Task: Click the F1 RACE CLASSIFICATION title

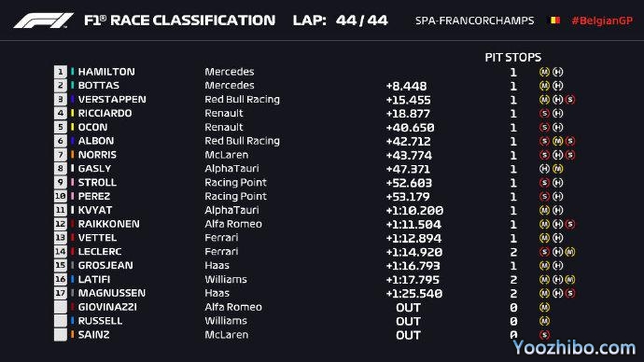Action: 179,21
